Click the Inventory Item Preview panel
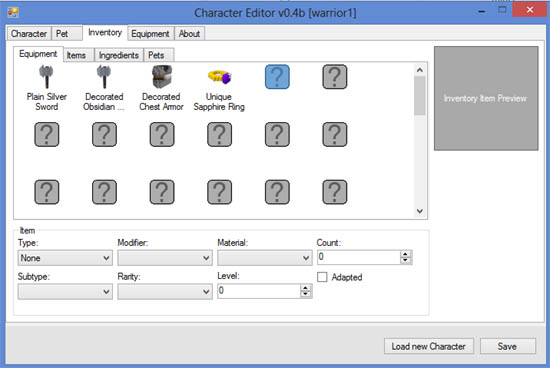 click(486, 98)
